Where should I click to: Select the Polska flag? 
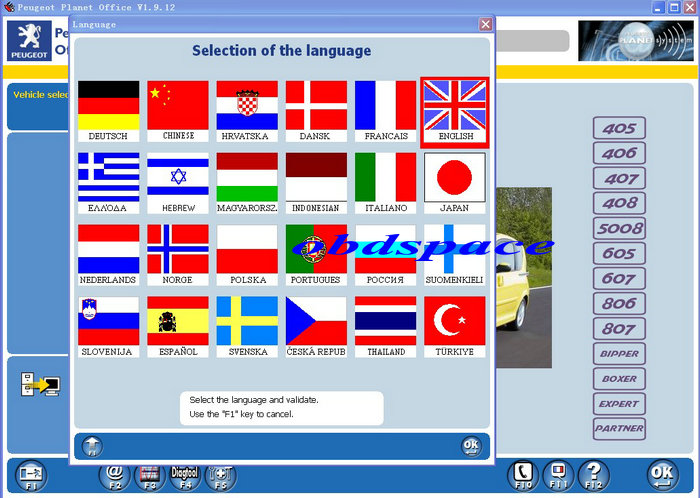(x=247, y=255)
